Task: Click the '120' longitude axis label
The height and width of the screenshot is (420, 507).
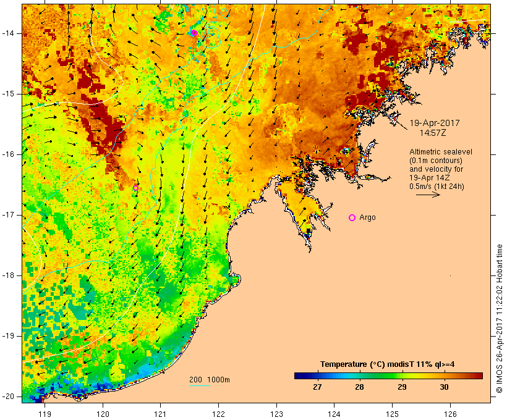Action: point(103,414)
